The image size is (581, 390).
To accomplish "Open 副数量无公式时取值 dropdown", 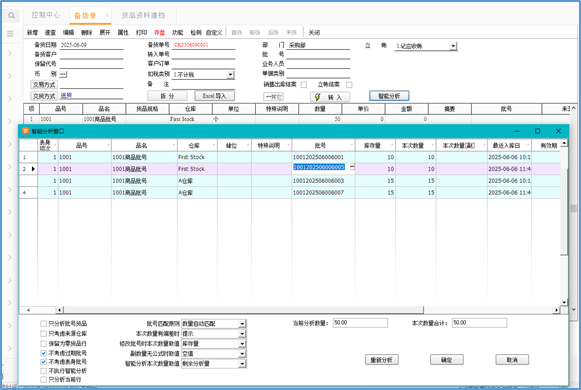I will pos(242,354).
